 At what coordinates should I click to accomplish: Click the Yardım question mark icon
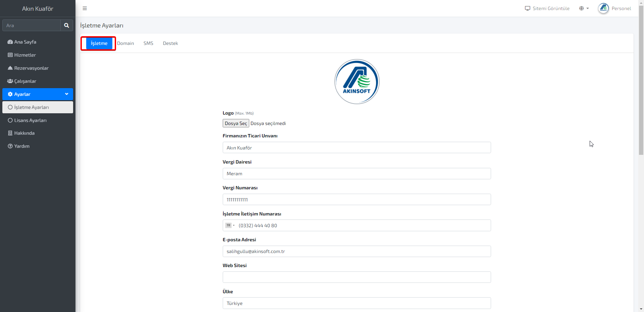pyautogui.click(x=10, y=146)
